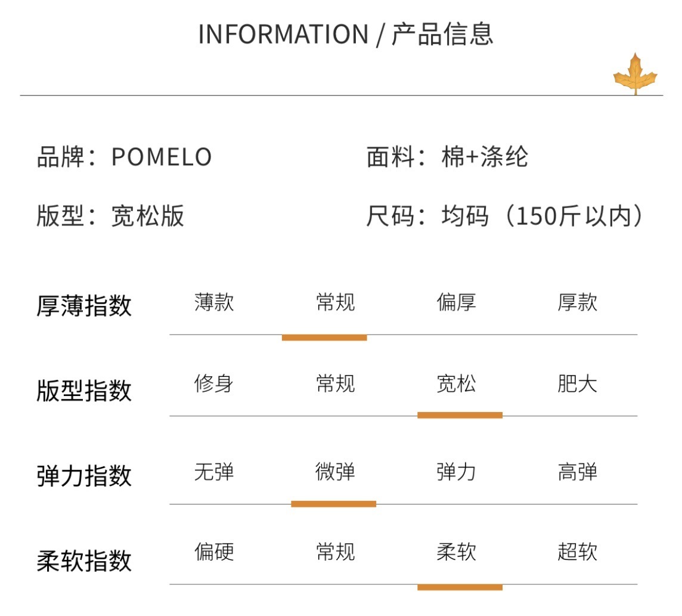The image size is (682, 616).
Task: Select 修身 in the fit index row
Action: click(214, 383)
